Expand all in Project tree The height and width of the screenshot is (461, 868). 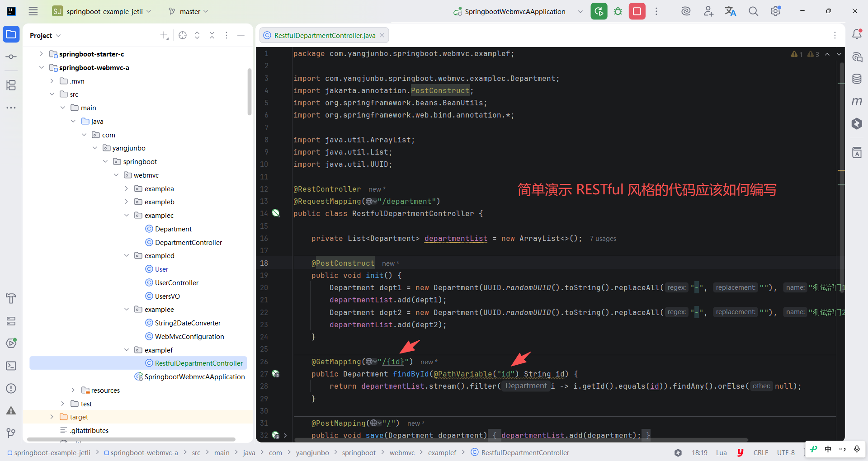coord(197,35)
